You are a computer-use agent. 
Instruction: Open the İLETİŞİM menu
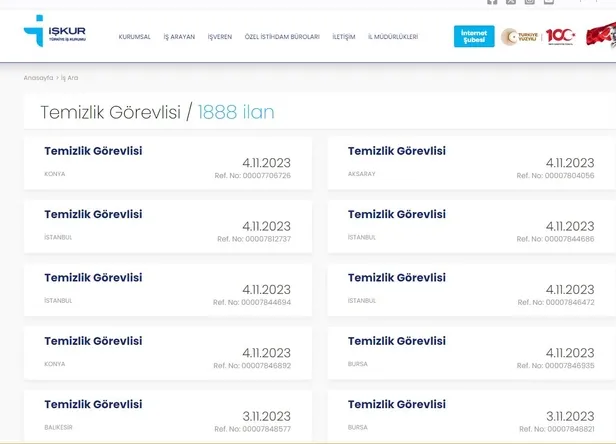click(x=344, y=37)
